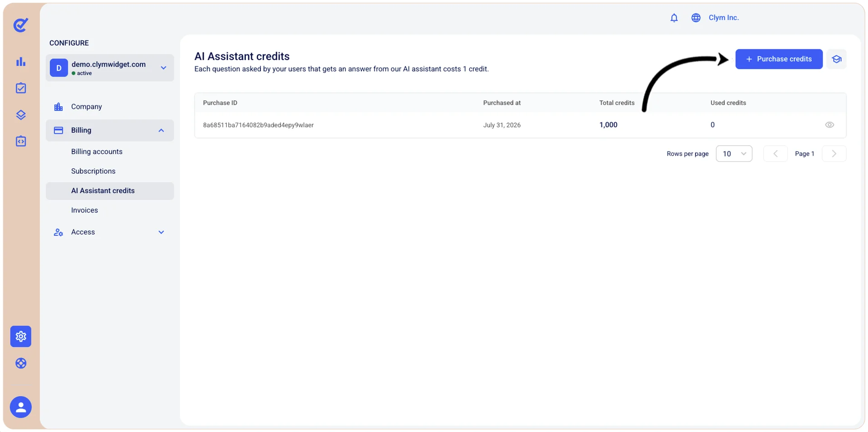Click the July 31, 2026 date cell
Image resolution: width=868 pixels, height=432 pixels.
(502, 125)
